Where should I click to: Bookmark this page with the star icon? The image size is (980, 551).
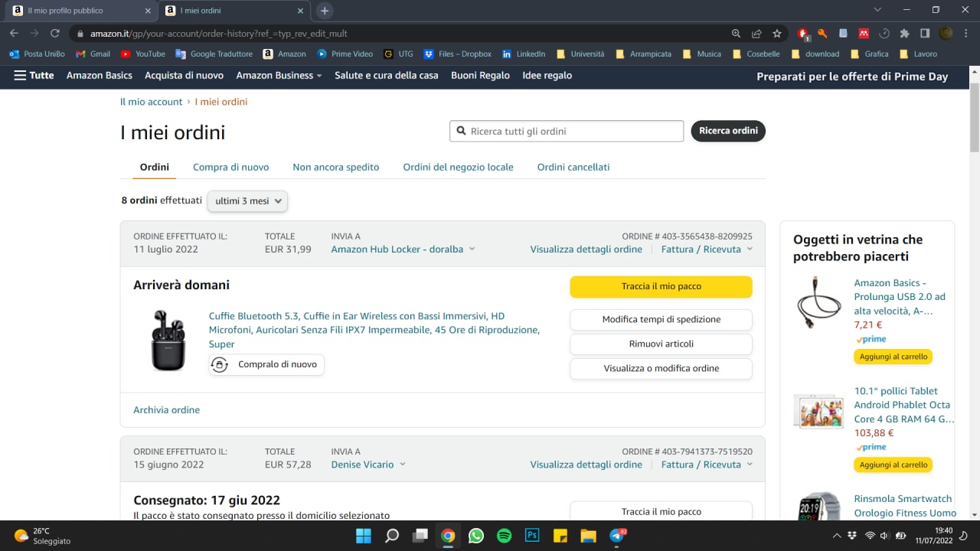(x=777, y=34)
